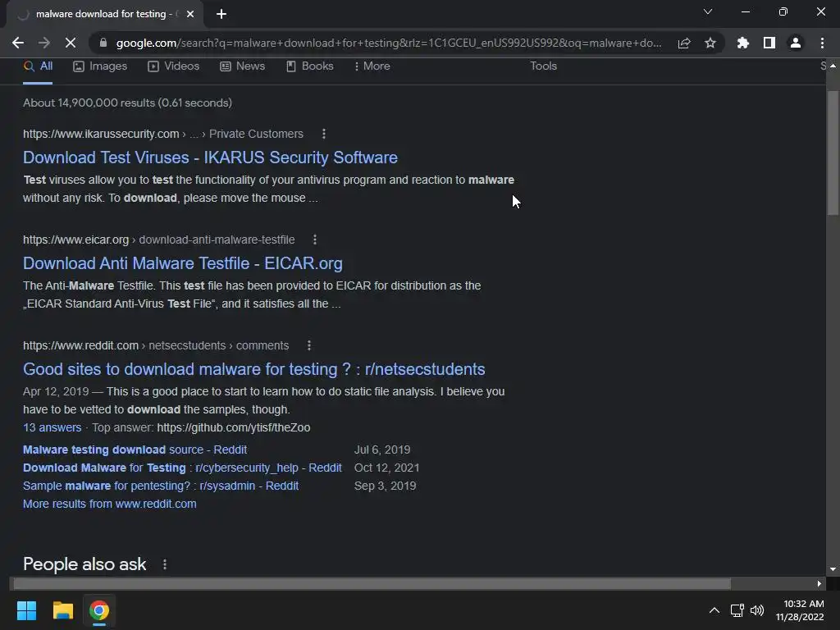Open the Chrome three-dot menu
This screenshot has height=630, width=840.
pyautogui.click(x=822, y=43)
